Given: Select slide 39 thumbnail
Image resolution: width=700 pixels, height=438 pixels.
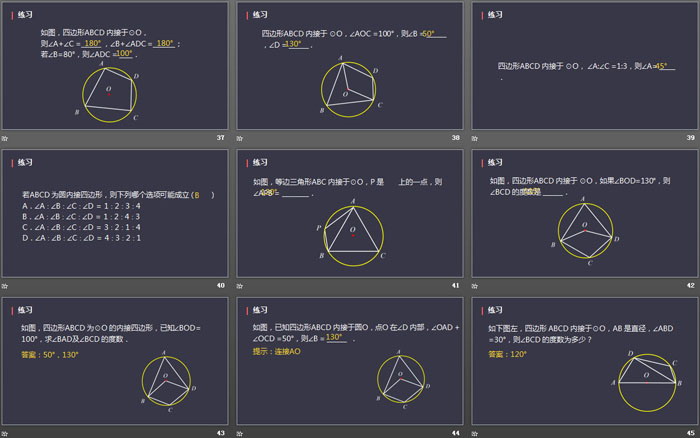Looking at the screenshot, I should coord(585,66).
